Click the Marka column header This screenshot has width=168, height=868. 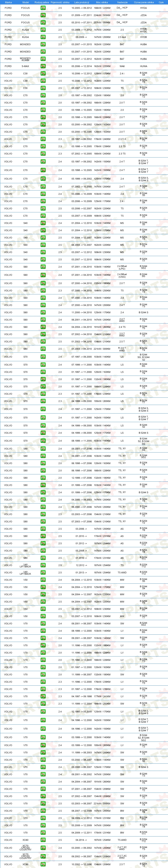tap(8, 2)
